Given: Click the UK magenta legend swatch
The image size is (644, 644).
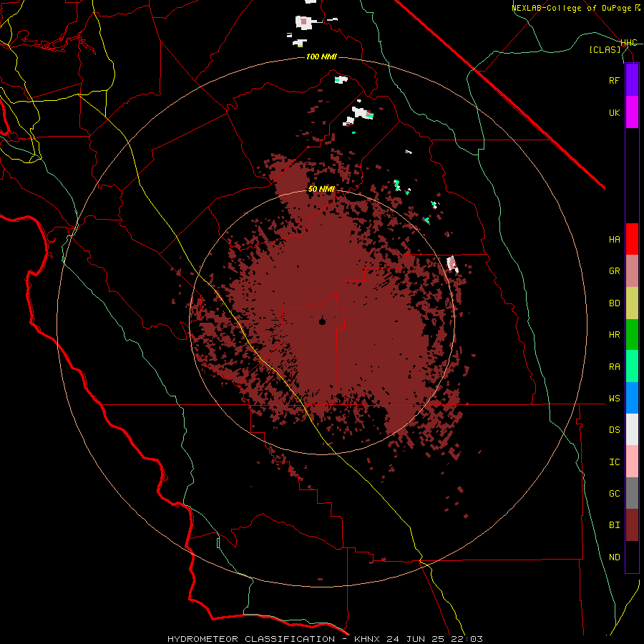Looking at the screenshot, I should click(x=632, y=112).
